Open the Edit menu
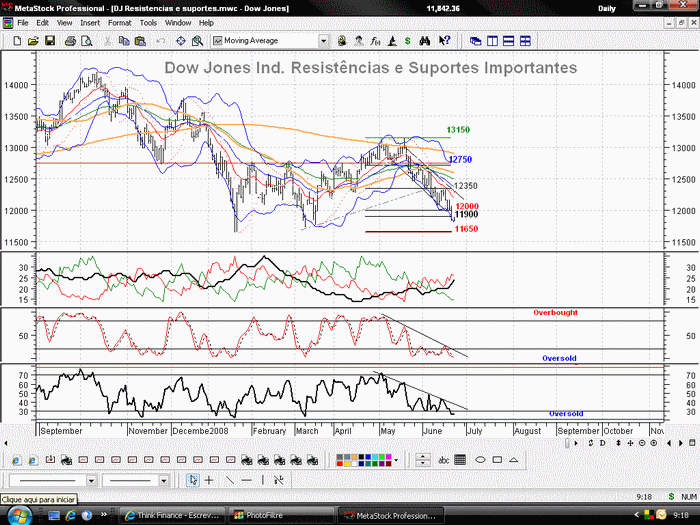Image resolution: width=700 pixels, height=525 pixels. (x=42, y=23)
